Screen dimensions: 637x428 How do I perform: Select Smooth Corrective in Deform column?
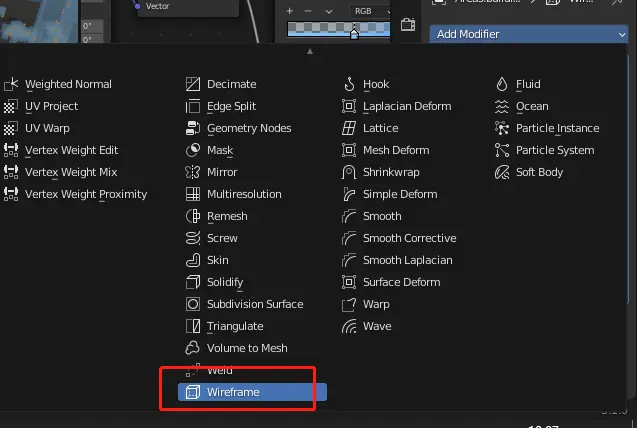(410, 238)
